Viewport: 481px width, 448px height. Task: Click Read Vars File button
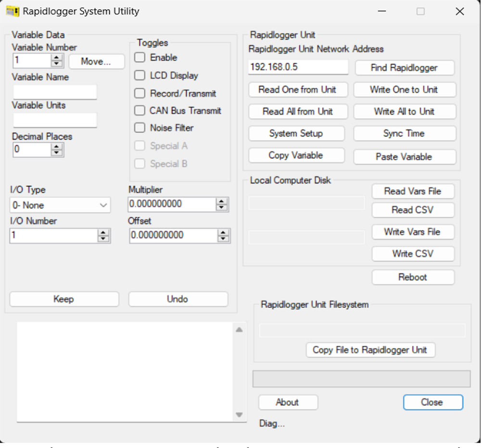[413, 191]
